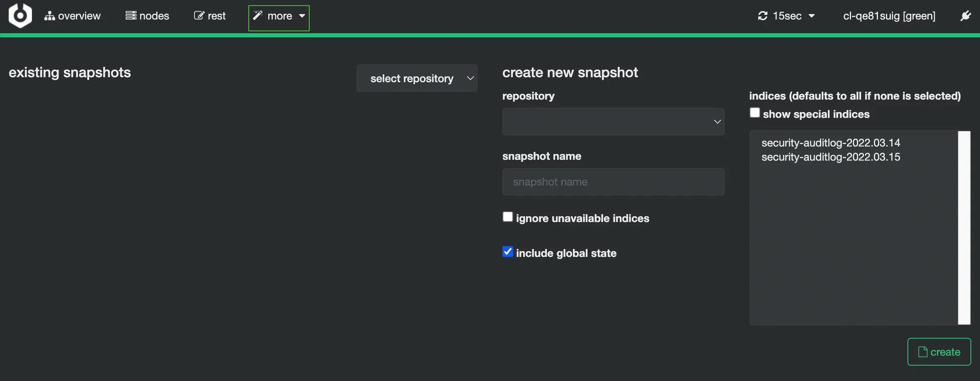Image resolution: width=980 pixels, height=381 pixels.
Task: Click the file icon on create button
Action: click(922, 352)
